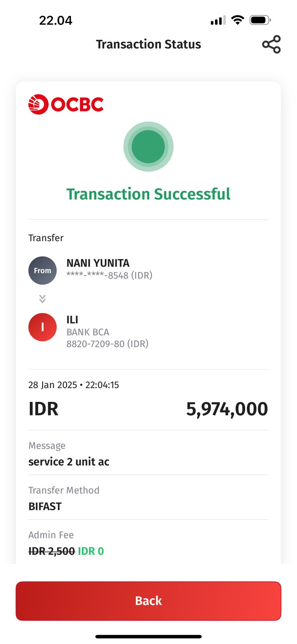This screenshot has height=644, width=297.
Task: Click the green IDR 0 admin fee
Action: click(91, 551)
